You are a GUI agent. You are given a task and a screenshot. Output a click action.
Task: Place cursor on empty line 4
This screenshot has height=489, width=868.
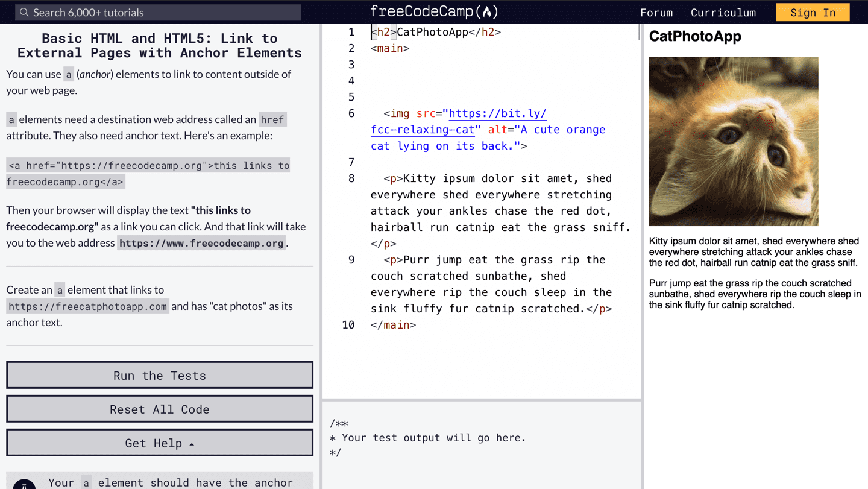(482, 81)
